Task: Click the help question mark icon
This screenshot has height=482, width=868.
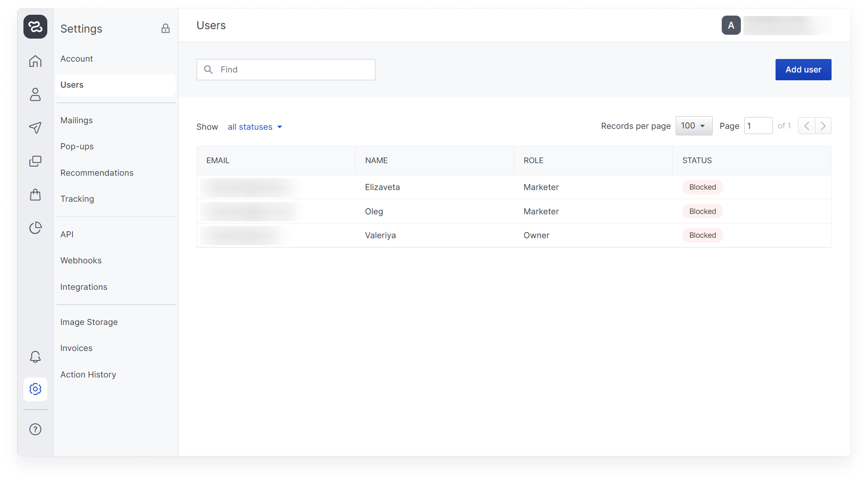Action: click(x=35, y=429)
